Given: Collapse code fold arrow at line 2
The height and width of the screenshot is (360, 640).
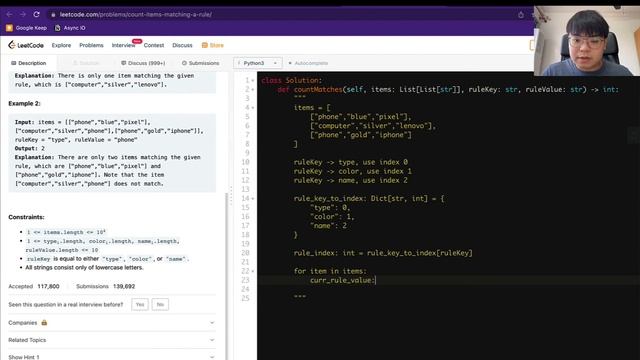Looking at the screenshot, I should pyautogui.click(x=253, y=90).
